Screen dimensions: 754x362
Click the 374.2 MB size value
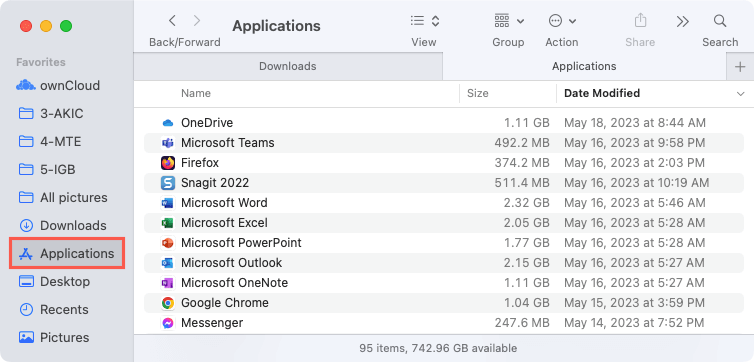(x=522, y=163)
